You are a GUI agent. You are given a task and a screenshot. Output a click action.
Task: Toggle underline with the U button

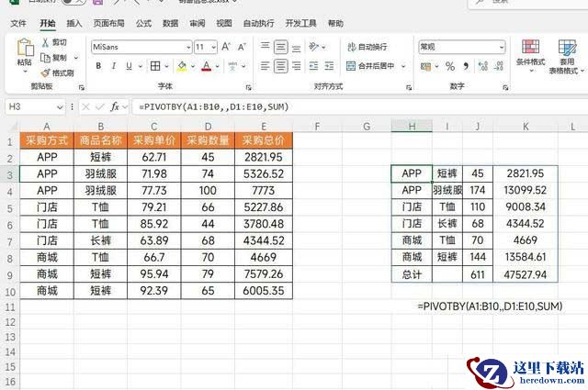[129, 66]
